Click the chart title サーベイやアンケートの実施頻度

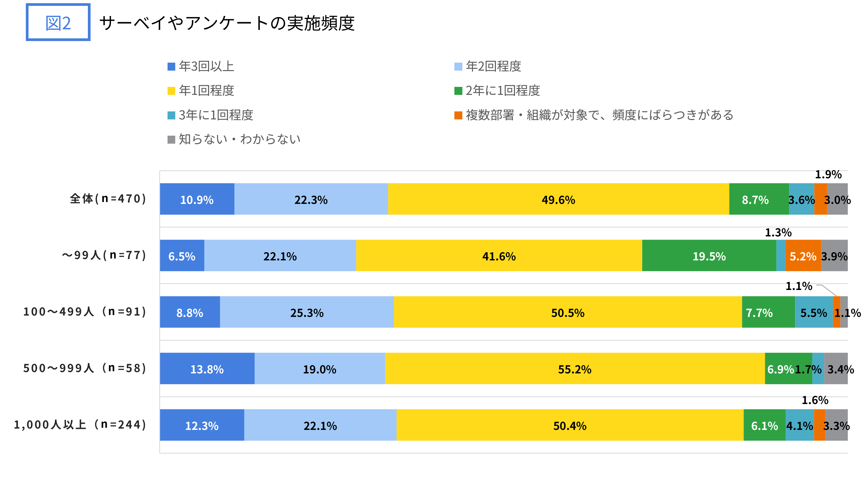pyautogui.click(x=227, y=23)
